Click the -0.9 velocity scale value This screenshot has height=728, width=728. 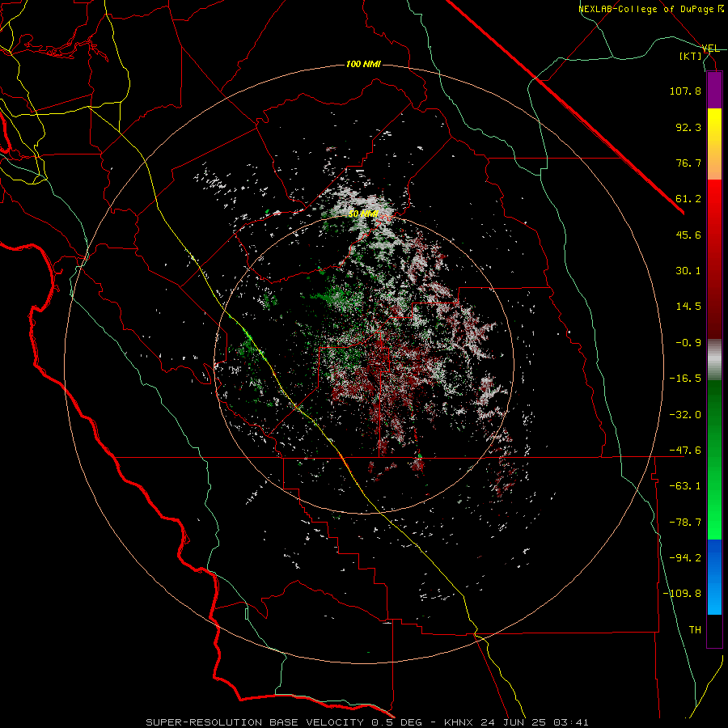coord(688,343)
